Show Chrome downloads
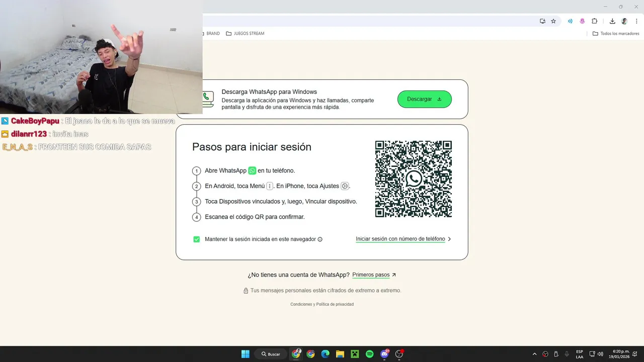 click(x=612, y=21)
